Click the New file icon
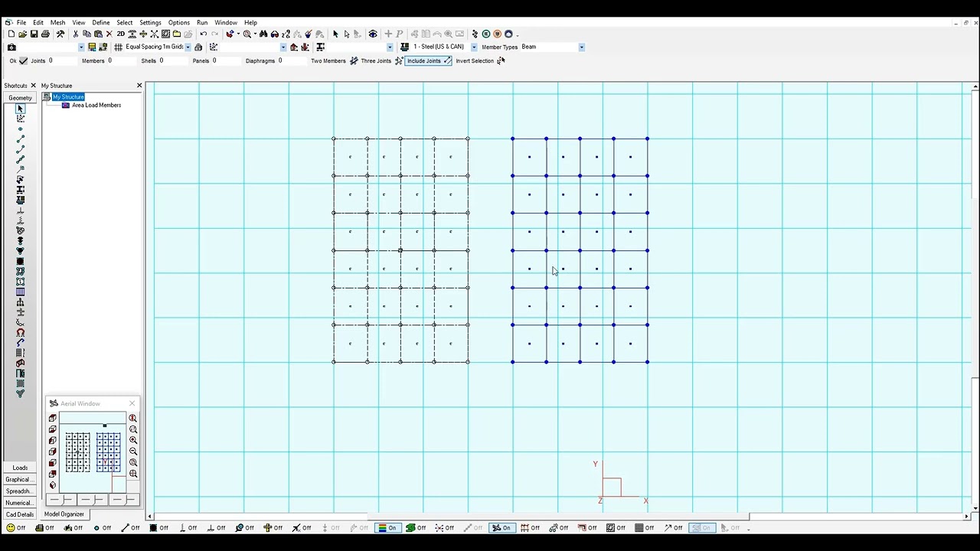Image resolution: width=980 pixels, height=551 pixels. [x=11, y=34]
